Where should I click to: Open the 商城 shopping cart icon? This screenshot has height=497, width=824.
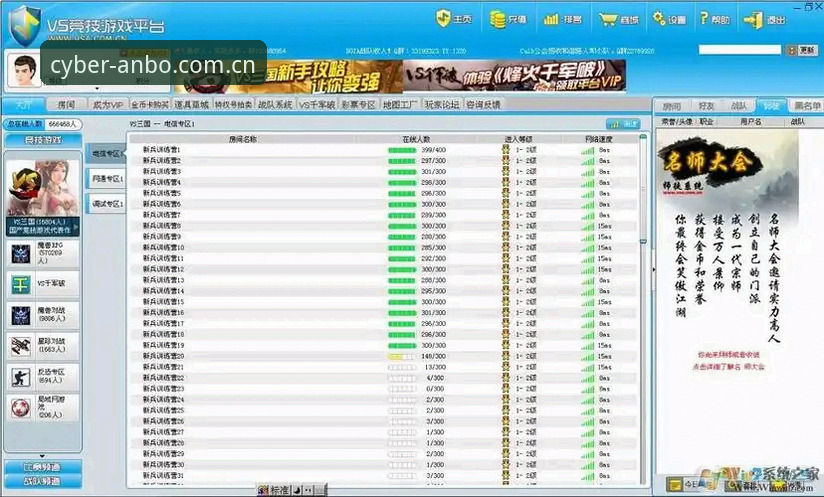pos(607,20)
